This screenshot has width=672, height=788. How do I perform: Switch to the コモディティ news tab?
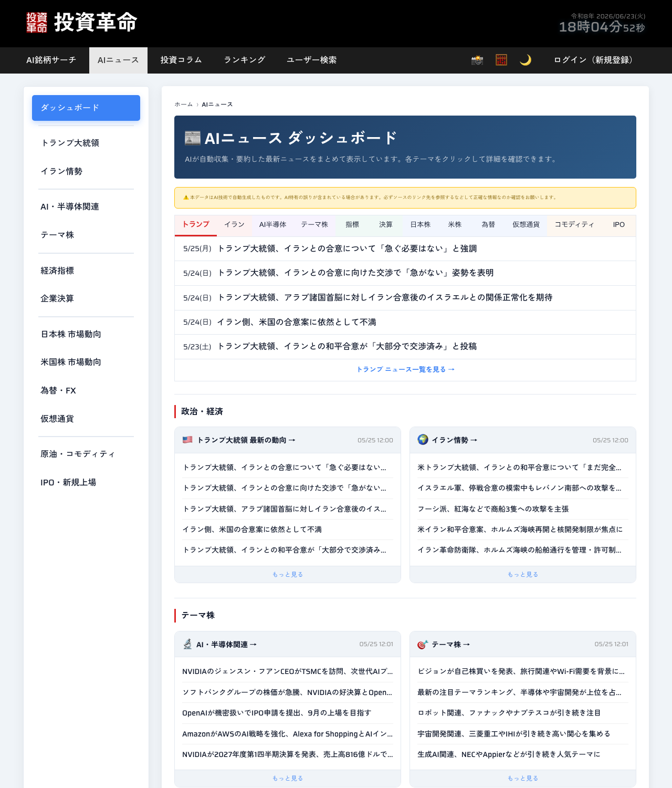(x=574, y=225)
